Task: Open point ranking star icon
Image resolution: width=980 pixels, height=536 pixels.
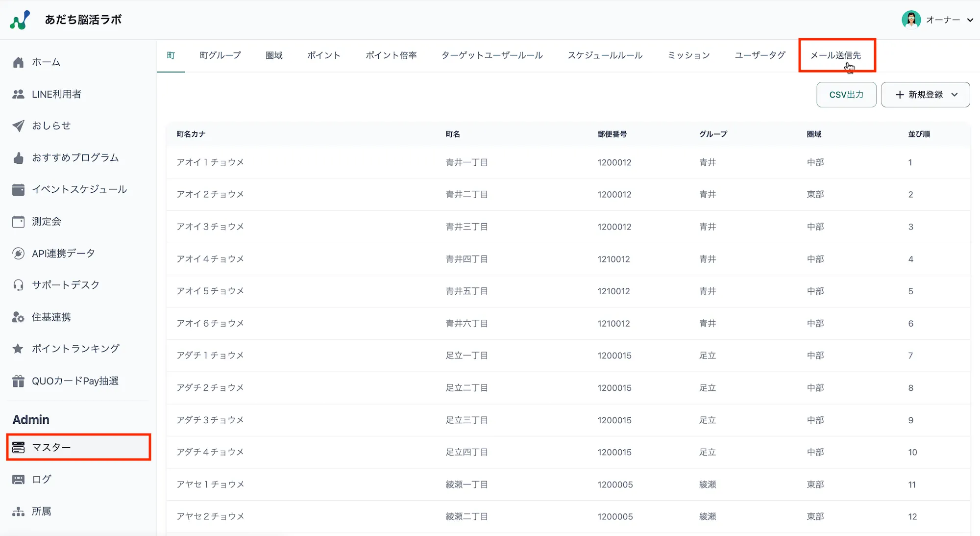Action: (x=19, y=349)
